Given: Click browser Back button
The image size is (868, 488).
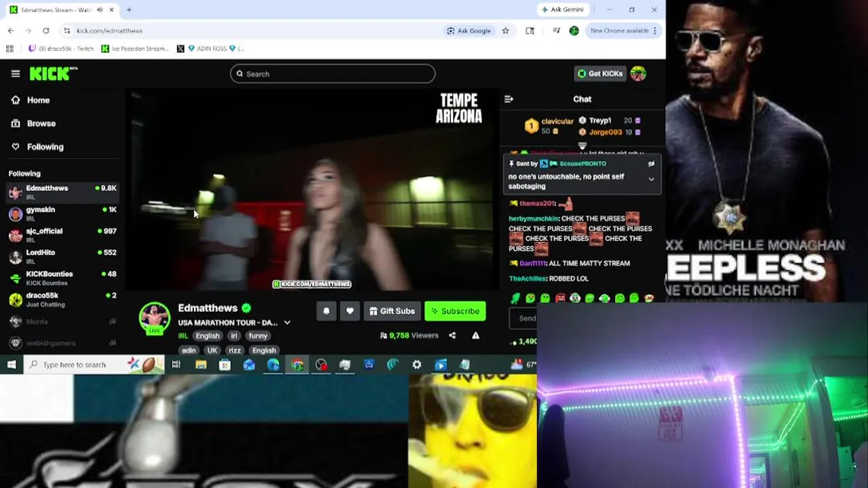Looking at the screenshot, I should point(11,30).
